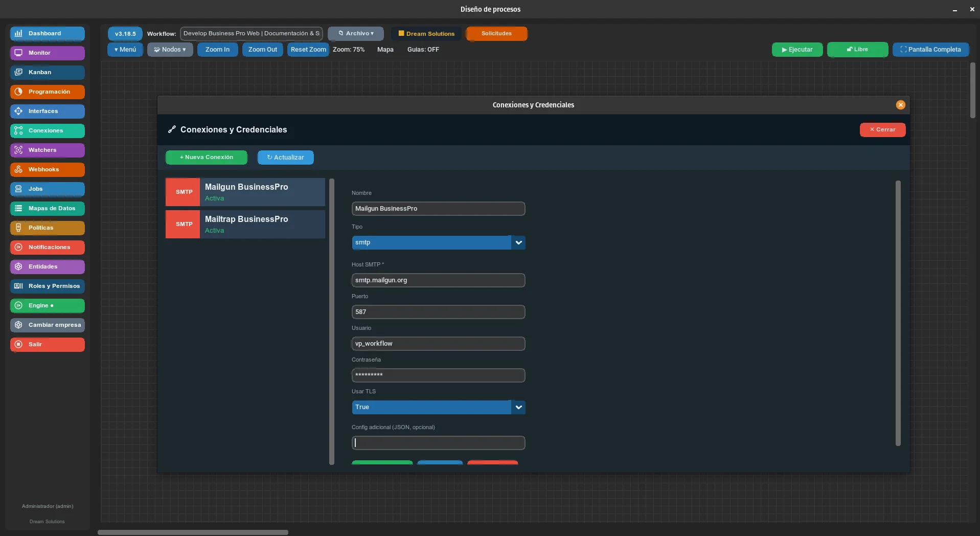Open the Workflow selector field

coord(251,33)
